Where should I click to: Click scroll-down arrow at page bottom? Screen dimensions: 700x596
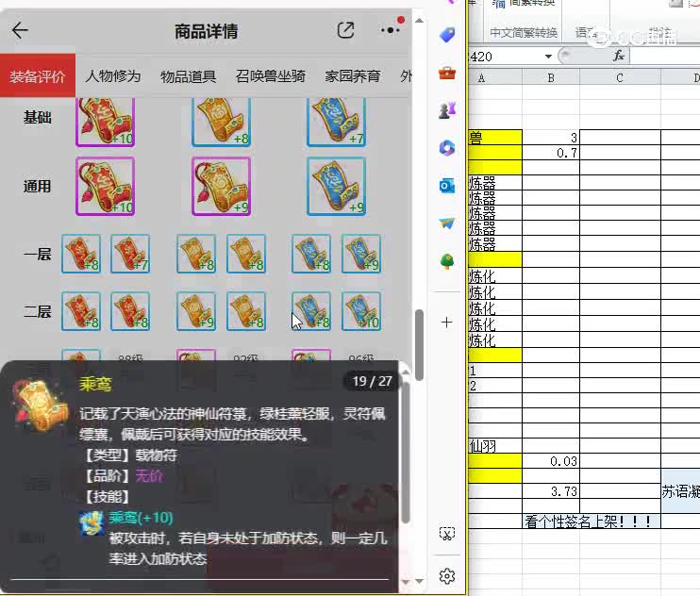(x=419, y=581)
